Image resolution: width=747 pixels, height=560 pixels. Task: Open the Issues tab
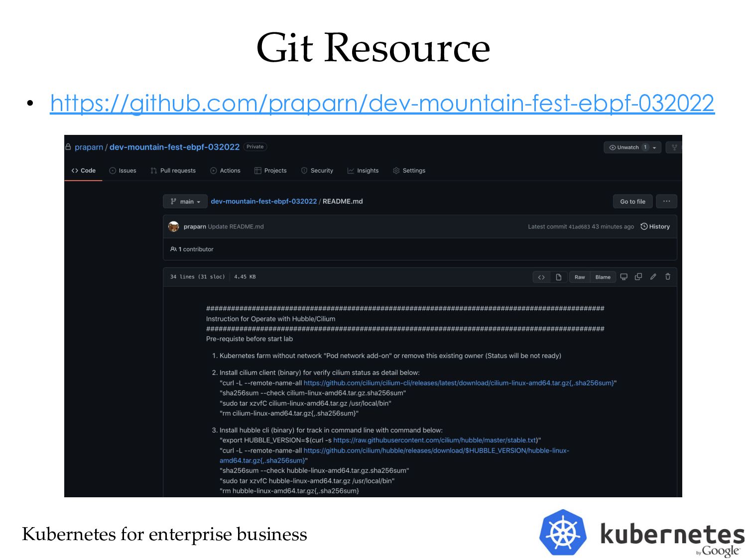pos(123,171)
